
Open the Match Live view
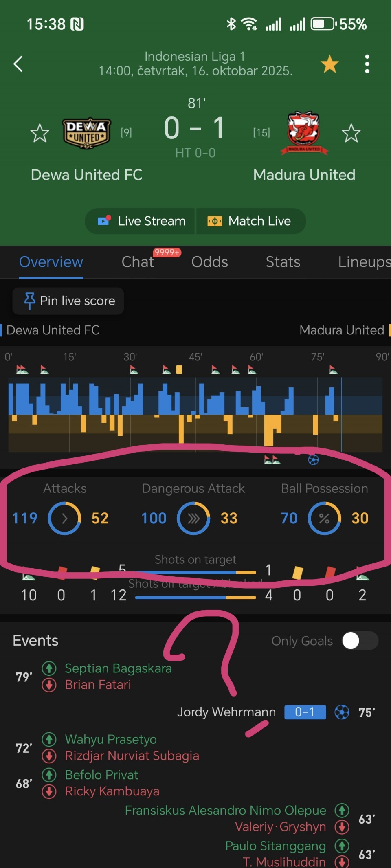[x=250, y=221]
